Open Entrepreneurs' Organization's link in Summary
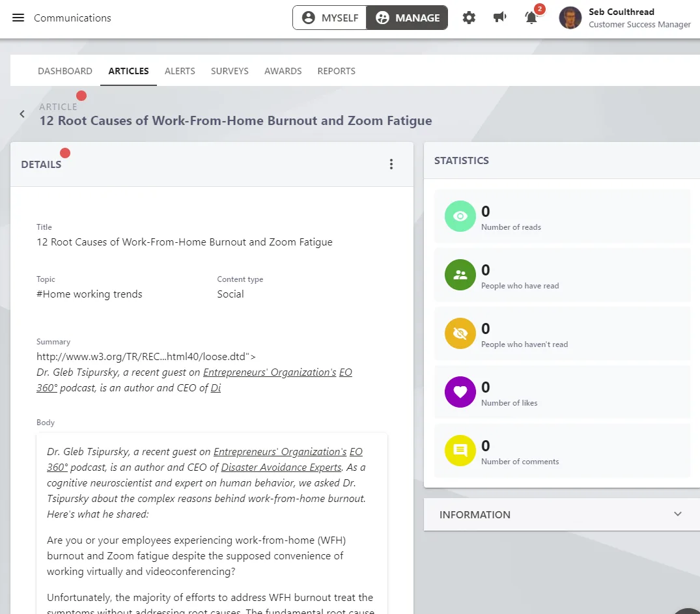Screen dimensions: 700x614 coord(270,372)
